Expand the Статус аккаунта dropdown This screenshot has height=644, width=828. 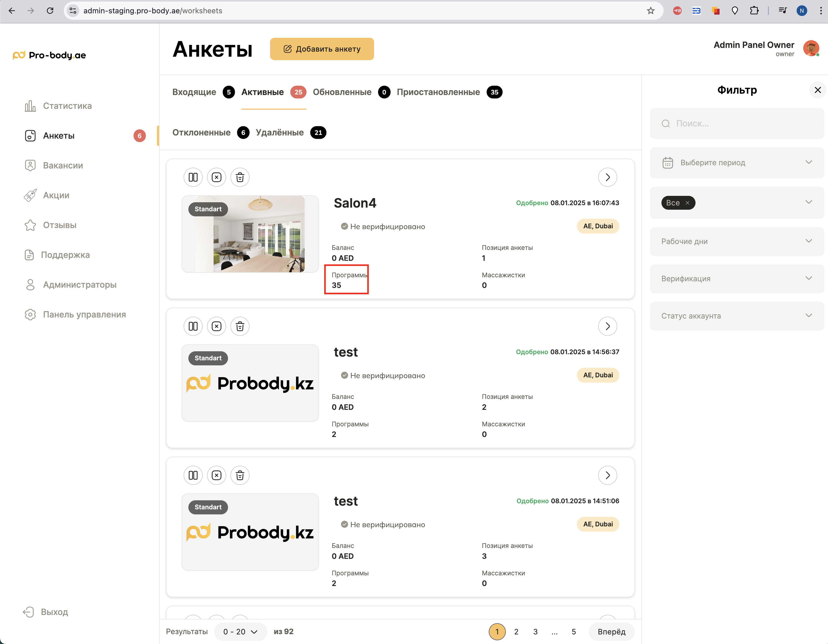click(737, 316)
